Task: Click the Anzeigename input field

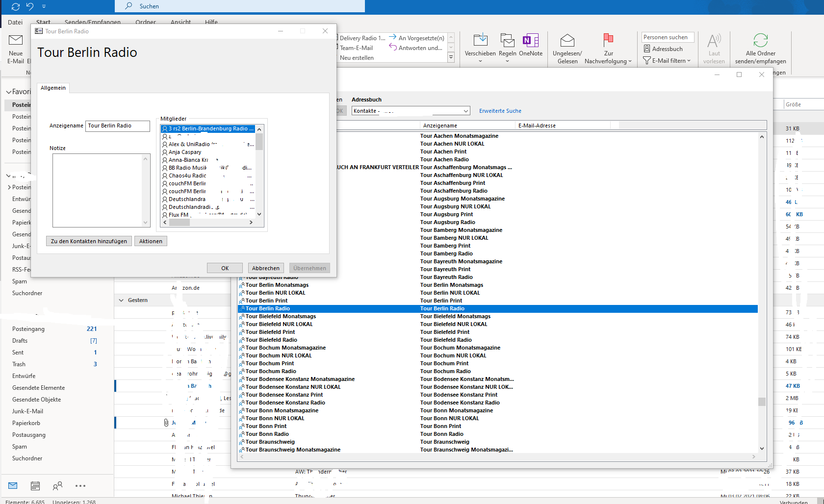Action: (118, 126)
